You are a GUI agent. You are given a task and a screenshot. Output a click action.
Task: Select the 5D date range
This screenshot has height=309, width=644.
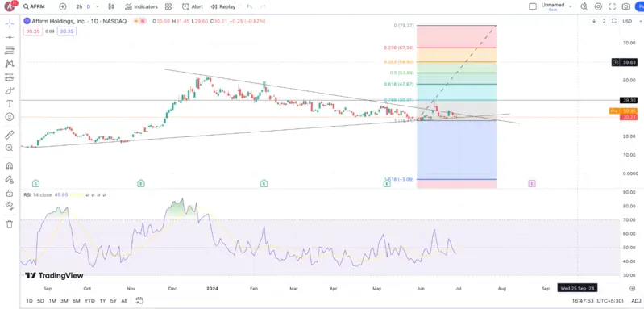40,301
